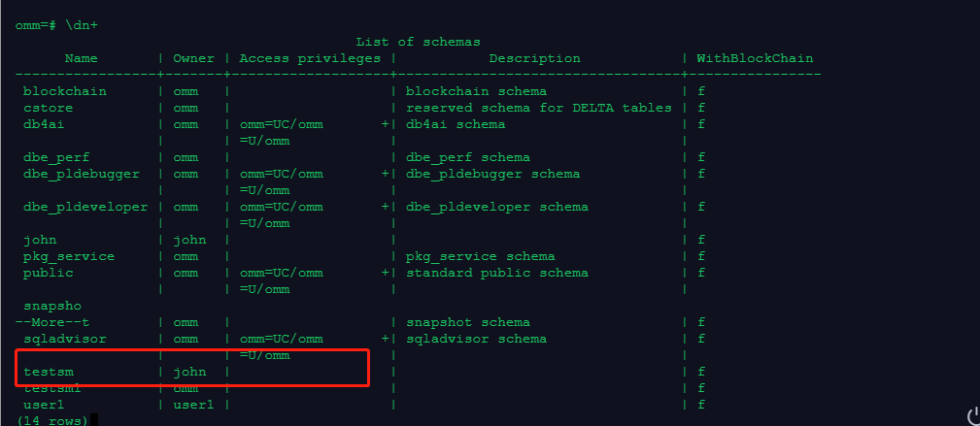Select the blockchain schema name entry

pos(65,91)
